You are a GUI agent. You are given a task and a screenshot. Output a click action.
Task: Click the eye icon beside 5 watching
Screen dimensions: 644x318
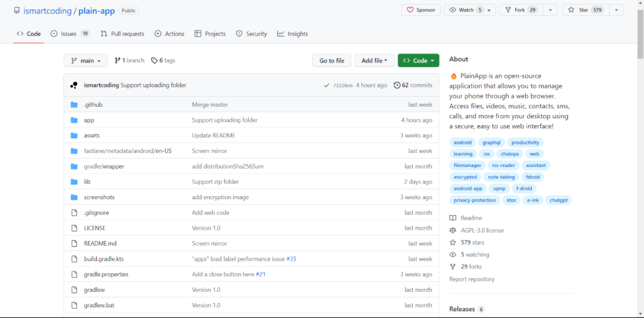[x=453, y=255]
